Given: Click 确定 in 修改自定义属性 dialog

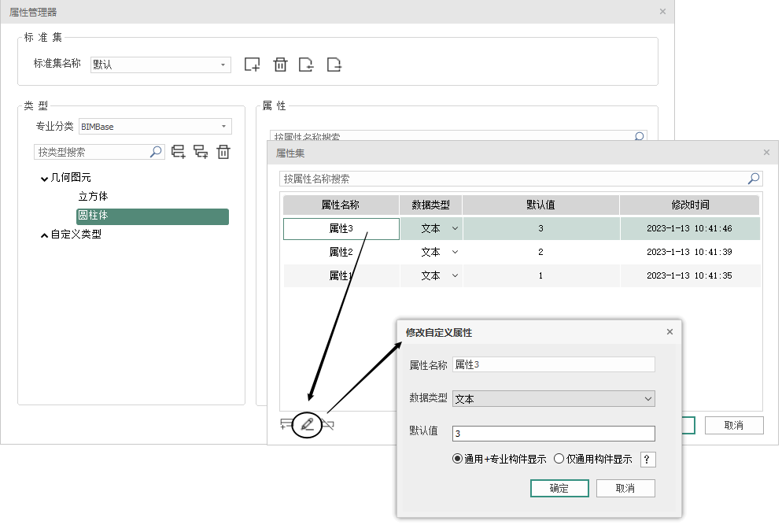Looking at the screenshot, I should click(x=559, y=489).
